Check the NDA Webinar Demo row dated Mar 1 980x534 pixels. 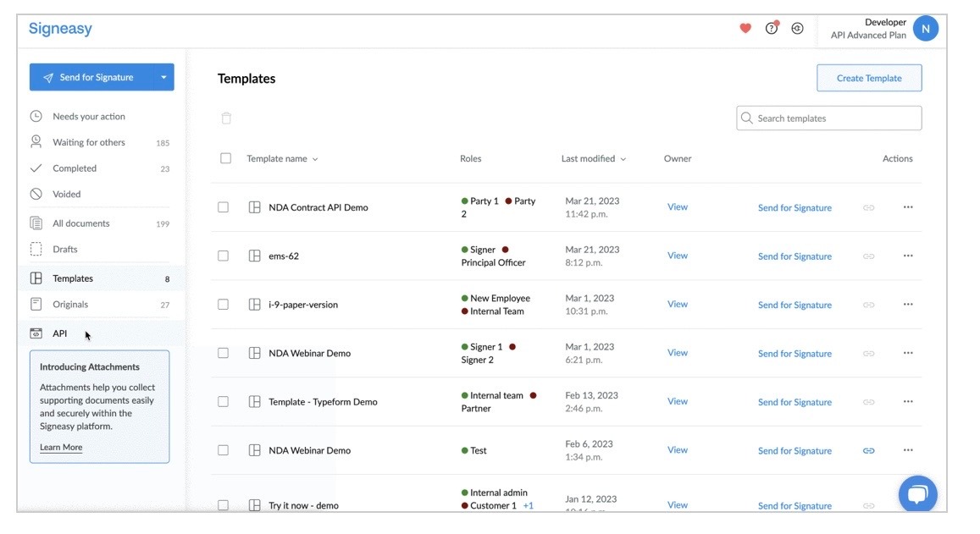223,354
